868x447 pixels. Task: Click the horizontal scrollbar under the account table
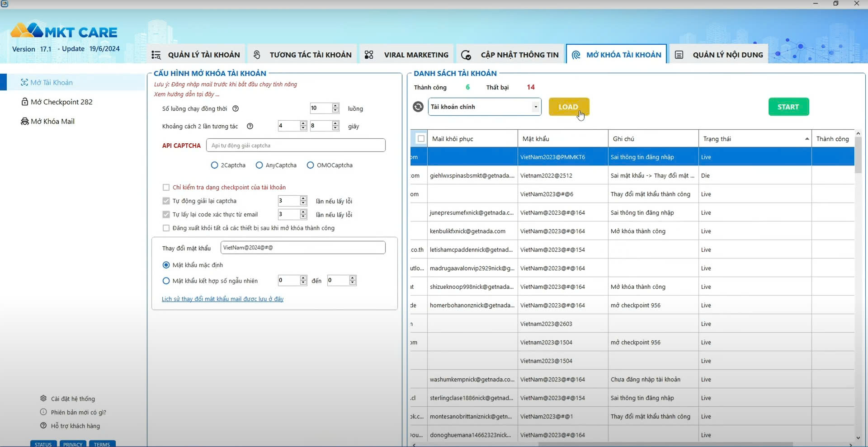665,444
